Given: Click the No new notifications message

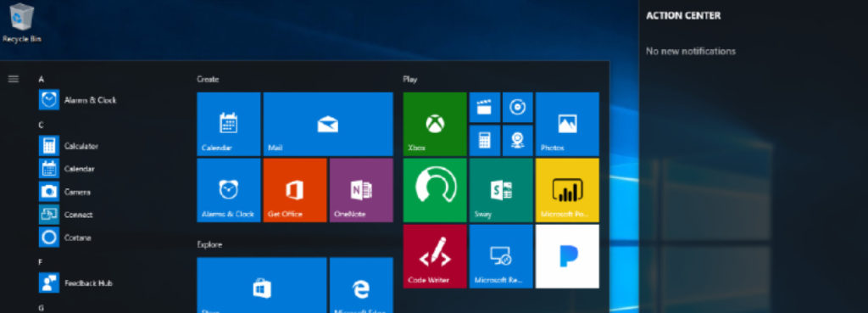Looking at the screenshot, I should coord(691,51).
